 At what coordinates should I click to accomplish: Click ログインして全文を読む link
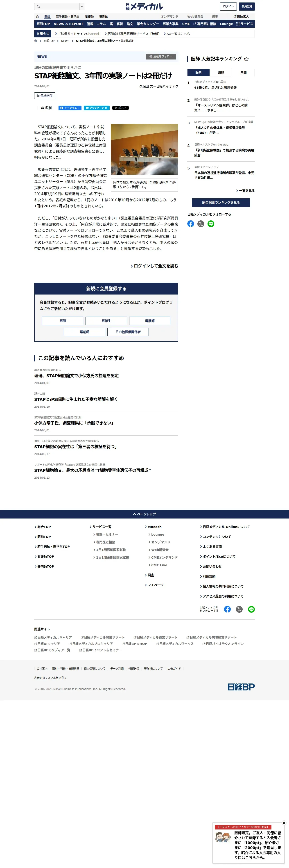point(154,266)
